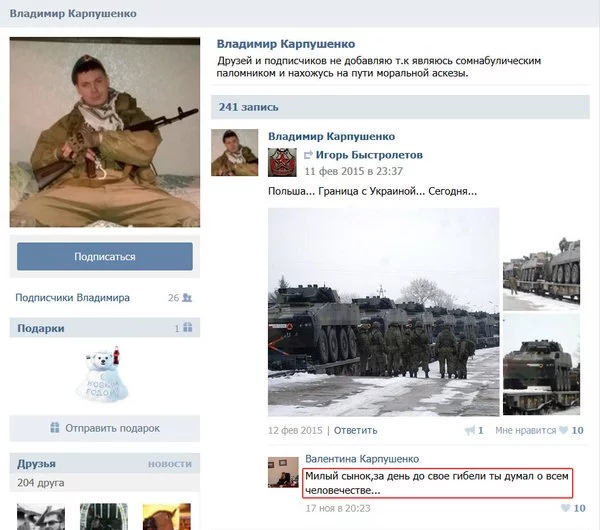The height and width of the screenshot is (530, 600).
Task: Click the subscribers people icon next to 26
Action: [x=187, y=297]
